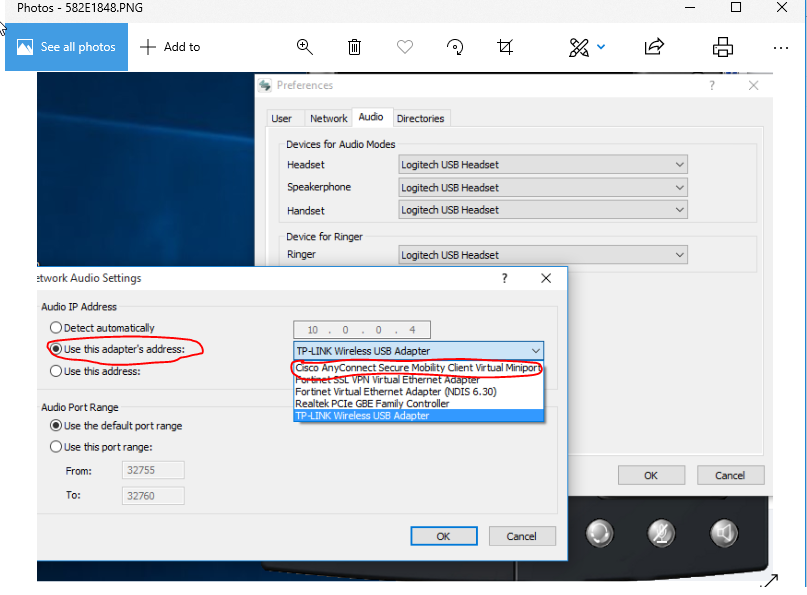Image resolution: width=807 pixels, height=595 pixels.
Task: Open the See more three-dots menu
Action: coord(781,48)
